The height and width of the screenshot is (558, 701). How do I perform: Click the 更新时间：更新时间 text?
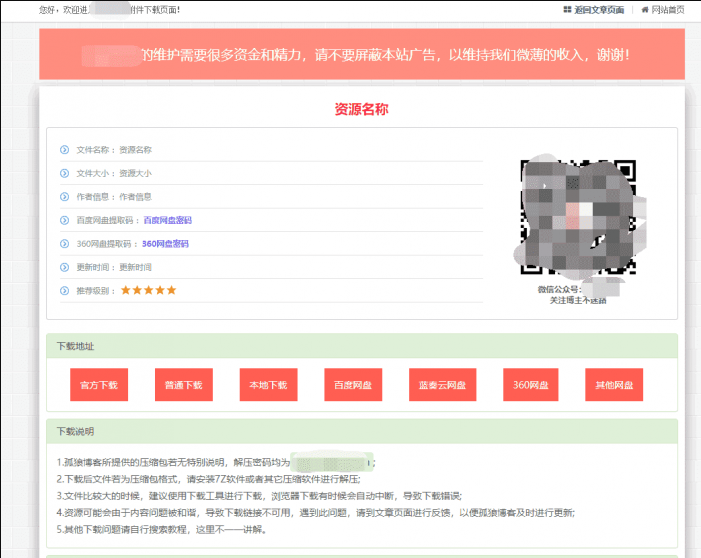114,267
